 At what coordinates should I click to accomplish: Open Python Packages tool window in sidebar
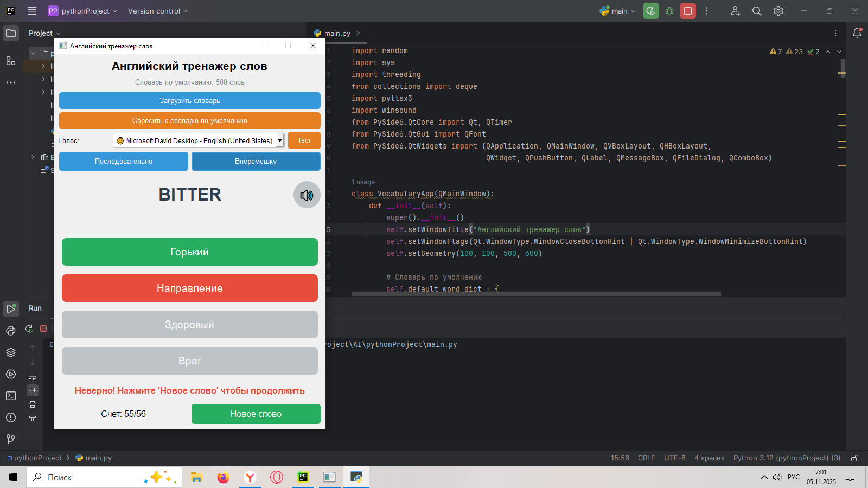coord(11,352)
